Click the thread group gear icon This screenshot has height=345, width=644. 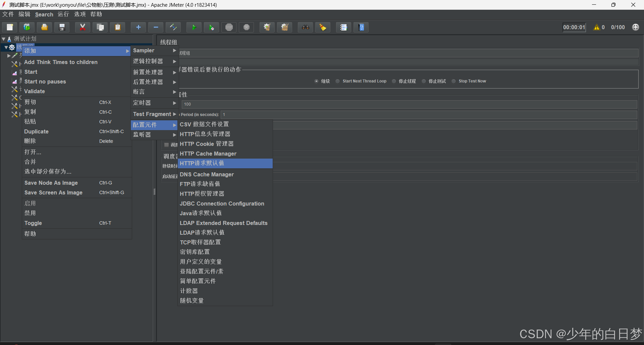[x=12, y=47]
